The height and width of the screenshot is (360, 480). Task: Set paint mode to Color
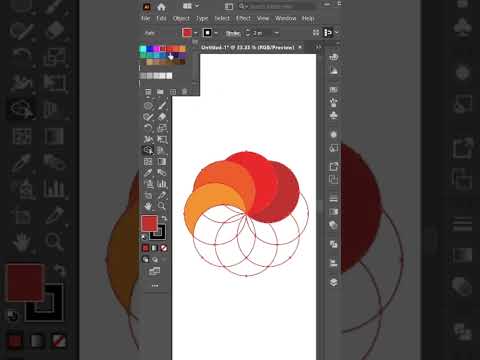coord(146,248)
